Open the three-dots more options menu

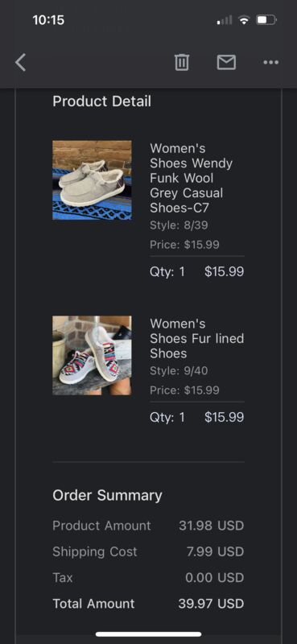(270, 63)
